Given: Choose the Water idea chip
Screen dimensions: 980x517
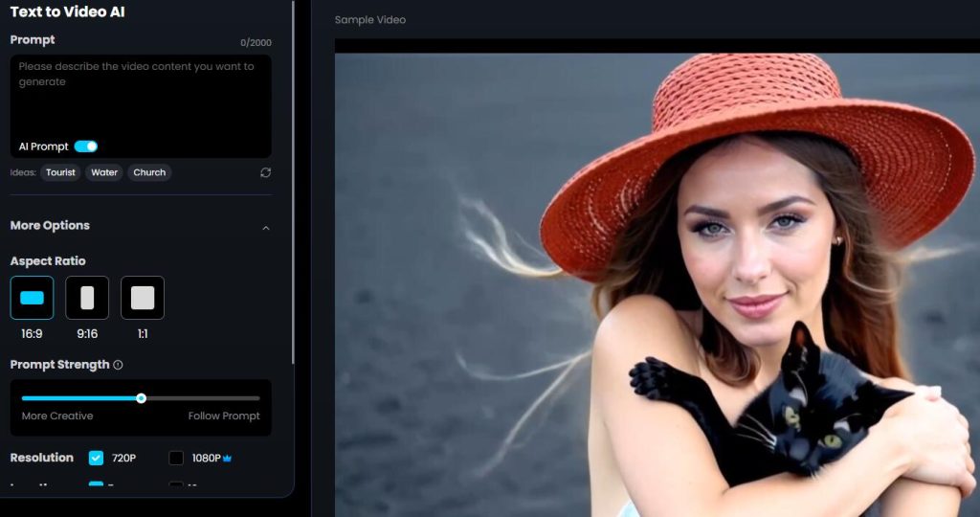Looking at the screenshot, I should point(104,172).
